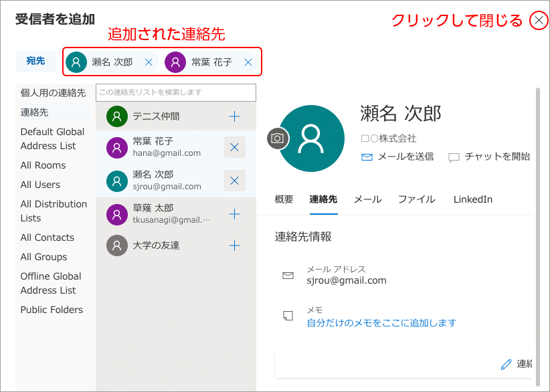Deselect 常葉 花子 in the contact list

234,147
